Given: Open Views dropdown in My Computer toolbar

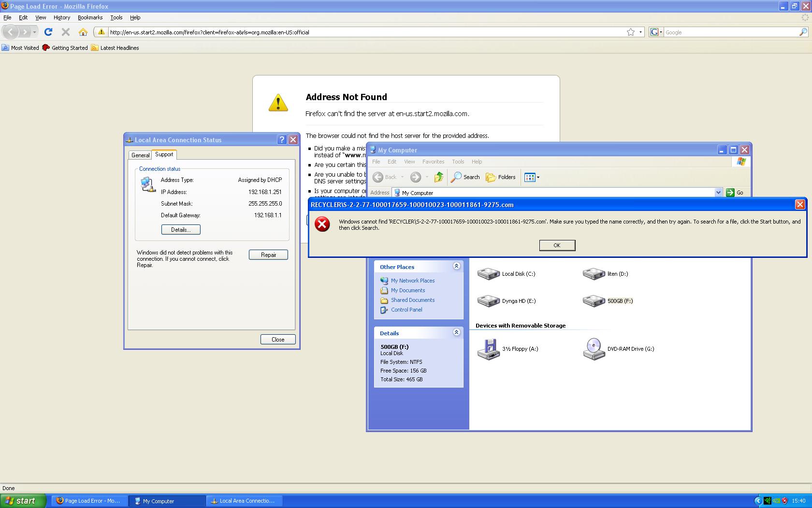Looking at the screenshot, I should (x=532, y=177).
